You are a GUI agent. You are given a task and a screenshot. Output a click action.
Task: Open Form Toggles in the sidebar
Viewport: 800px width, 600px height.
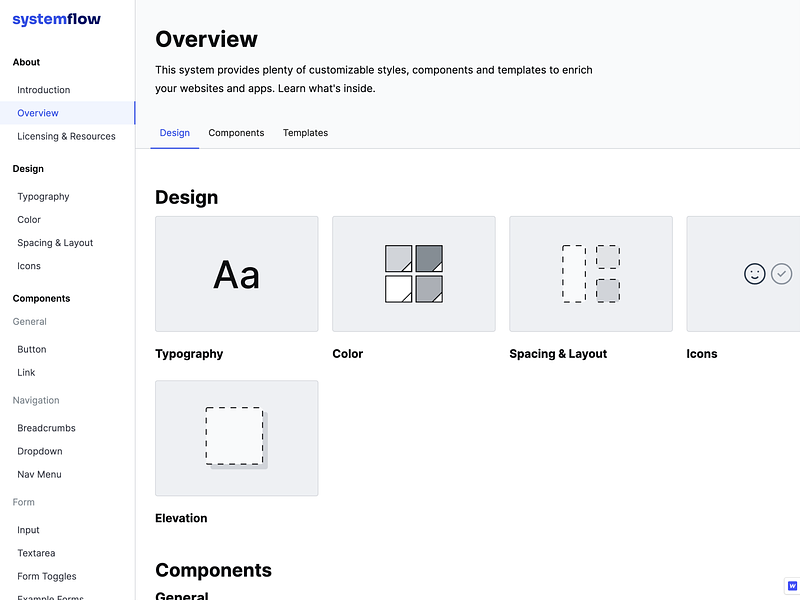pyautogui.click(x=47, y=576)
